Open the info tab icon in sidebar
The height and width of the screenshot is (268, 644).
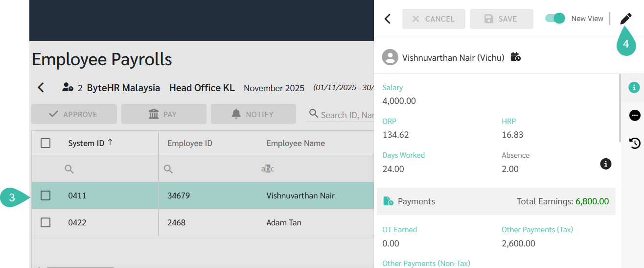click(x=634, y=88)
